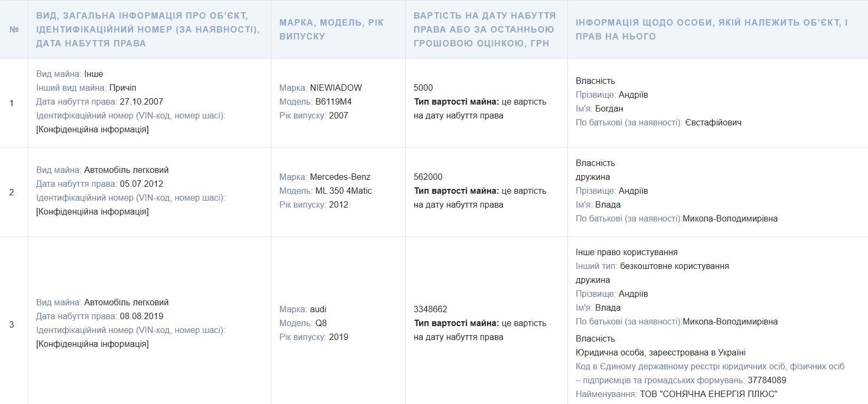The width and height of the screenshot is (868, 404).
Task: Select the NIEWIADOW brand text
Action: (336, 88)
